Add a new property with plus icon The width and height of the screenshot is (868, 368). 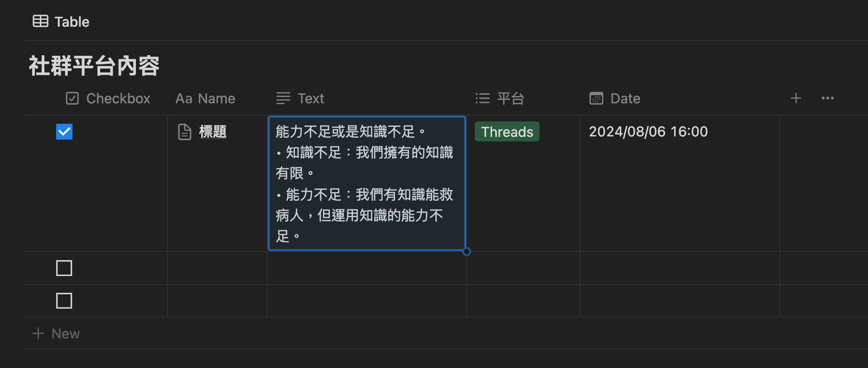(x=796, y=98)
